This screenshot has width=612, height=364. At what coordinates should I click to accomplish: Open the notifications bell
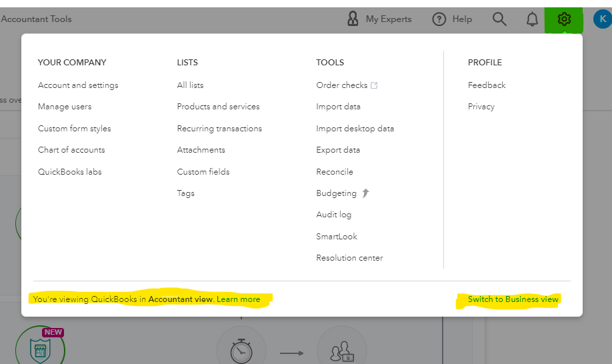point(532,19)
